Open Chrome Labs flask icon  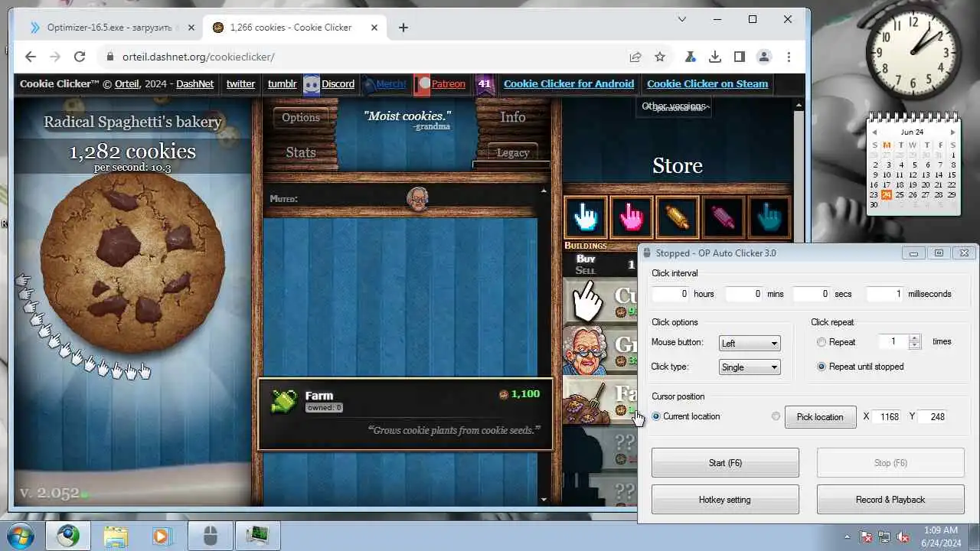tap(690, 57)
